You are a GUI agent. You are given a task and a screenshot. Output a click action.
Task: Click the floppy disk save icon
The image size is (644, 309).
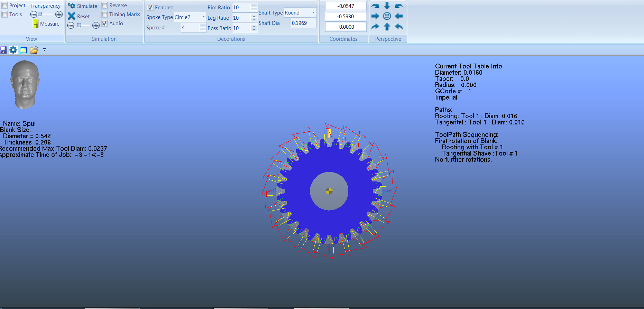[3, 50]
